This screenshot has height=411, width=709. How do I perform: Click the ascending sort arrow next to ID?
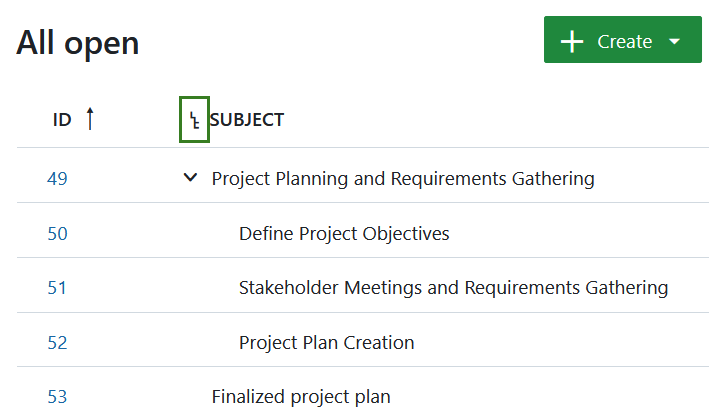click(90, 119)
